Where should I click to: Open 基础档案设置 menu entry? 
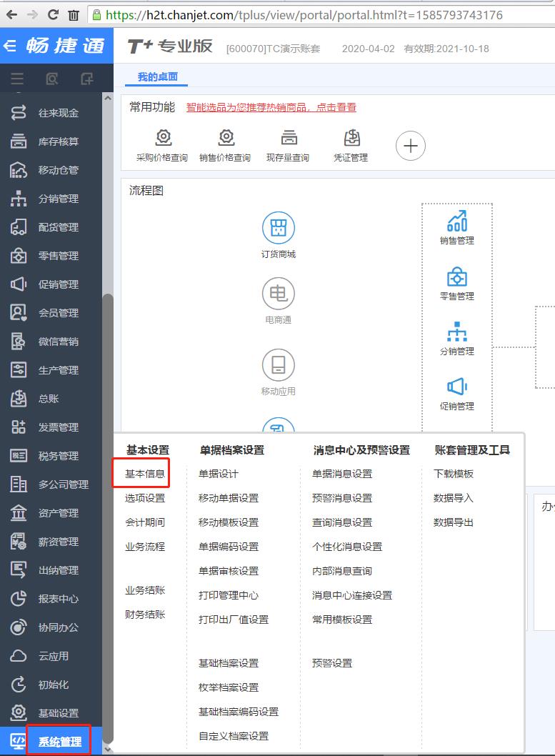(x=229, y=663)
